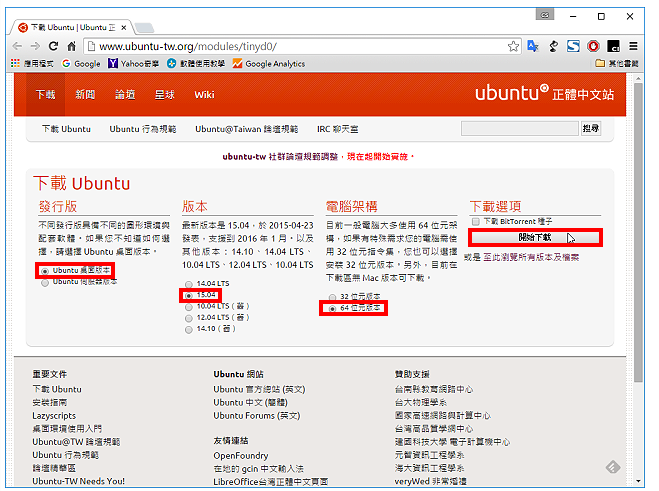This screenshot has width=659, height=491.
Task: Select the Wiki main navigation tab
Action: (204, 95)
